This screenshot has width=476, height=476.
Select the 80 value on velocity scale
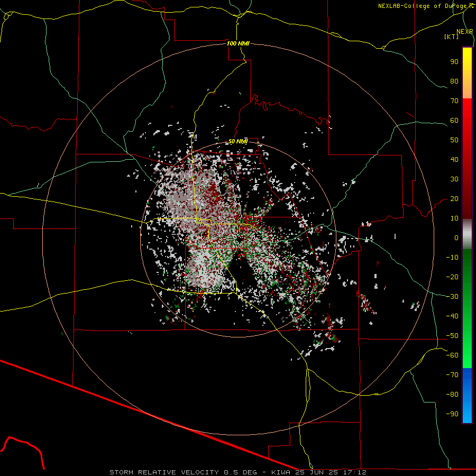point(454,81)
